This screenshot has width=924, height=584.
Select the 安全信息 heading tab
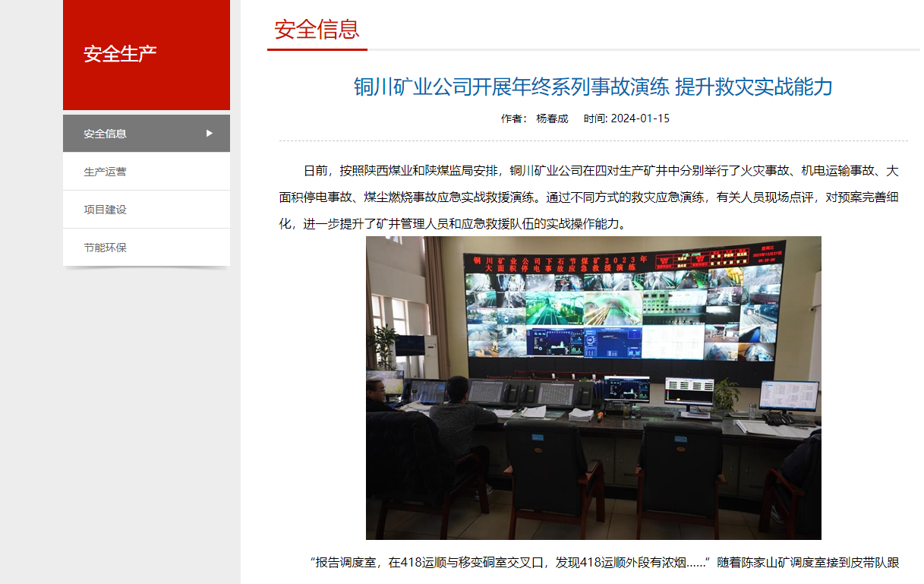[x=317, y=30]
